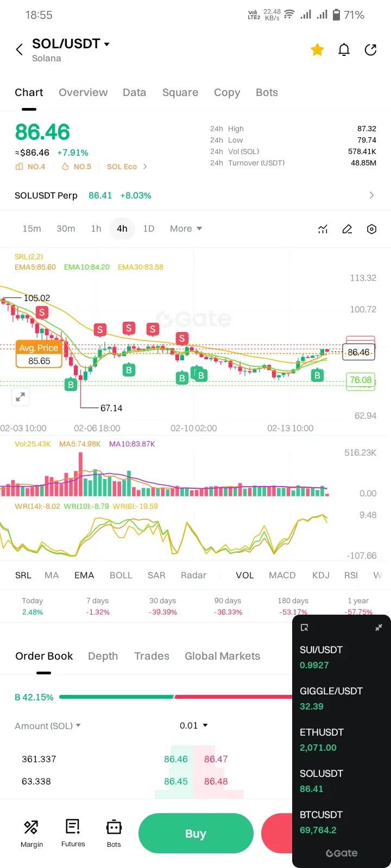Toggle the Radar indicator
Viewport: 391px width, 868px height.
[194, 575]
